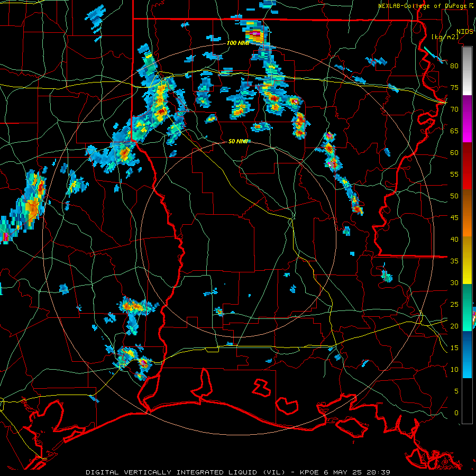The height and width of the screenshot is (476, 476).
Task: Click the 25 value on the legend scale
Action: pyautogui.click(x=454, y=305)
